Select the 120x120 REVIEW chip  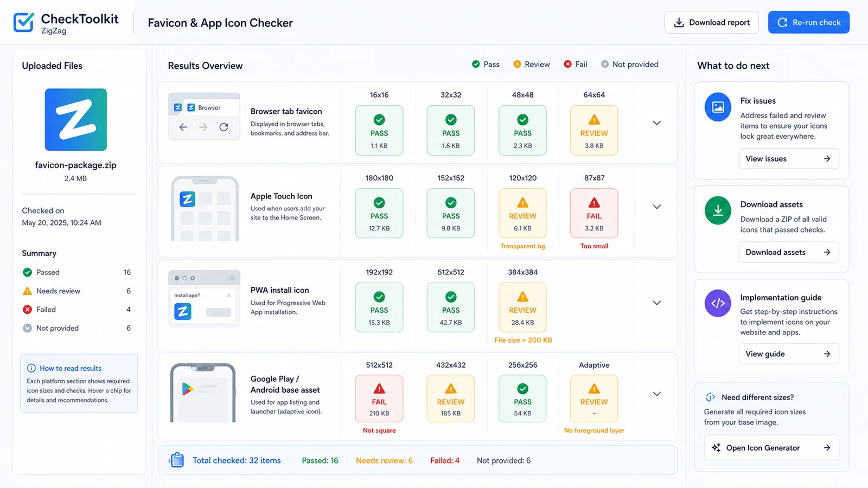point(522,213)
